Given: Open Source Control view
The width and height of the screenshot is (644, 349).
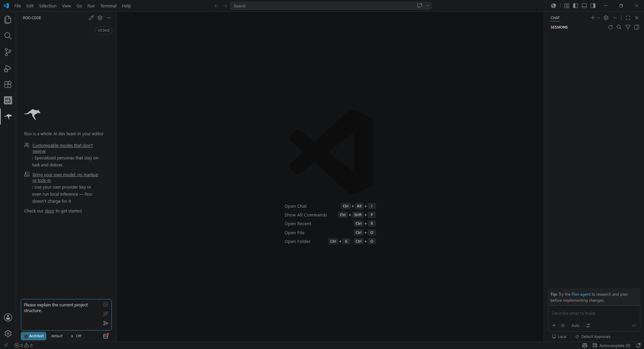Looking at the screenshot, I should tap(8, 52).
